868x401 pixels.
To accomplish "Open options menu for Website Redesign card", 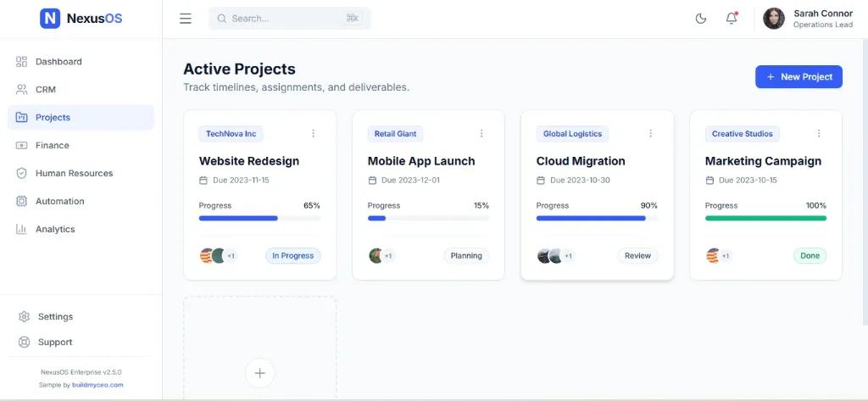I will (x=313, y=134).
